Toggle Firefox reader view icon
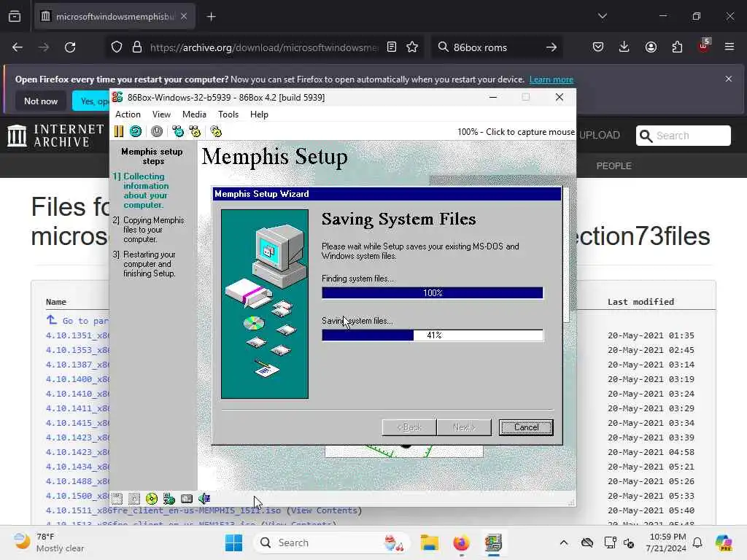The image size is (747, 560). [392, 47]
